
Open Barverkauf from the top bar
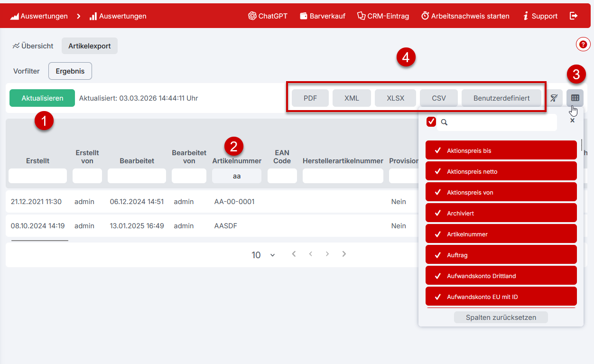323,16
